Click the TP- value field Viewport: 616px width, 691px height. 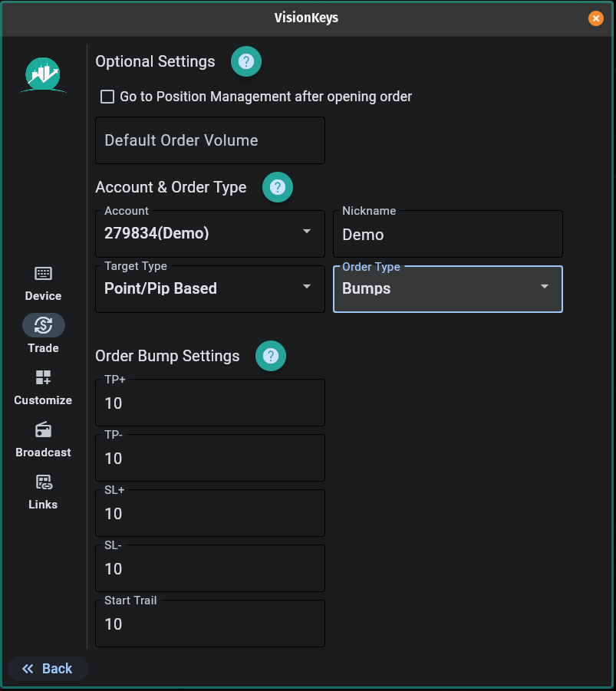210,458
